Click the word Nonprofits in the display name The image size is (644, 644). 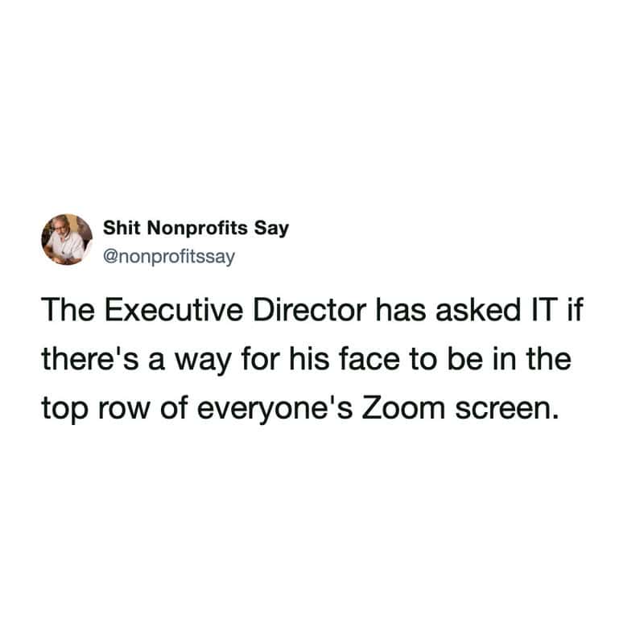197,228
